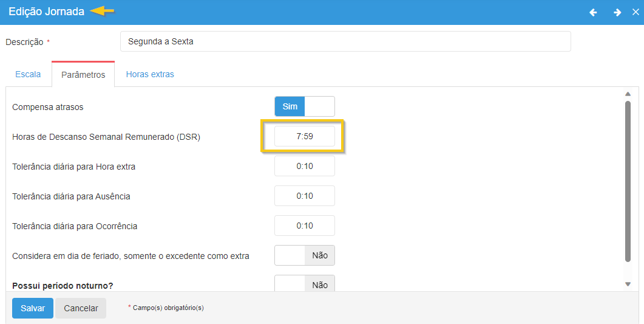Toggle the Possui período noturno switch
This screenshot has width=644, height=324.
[x=304, y=284]
